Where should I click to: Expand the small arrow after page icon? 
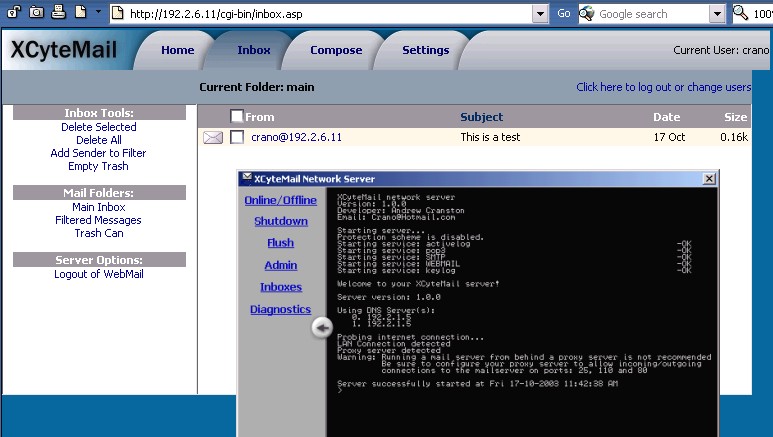(x=97, y=14)
